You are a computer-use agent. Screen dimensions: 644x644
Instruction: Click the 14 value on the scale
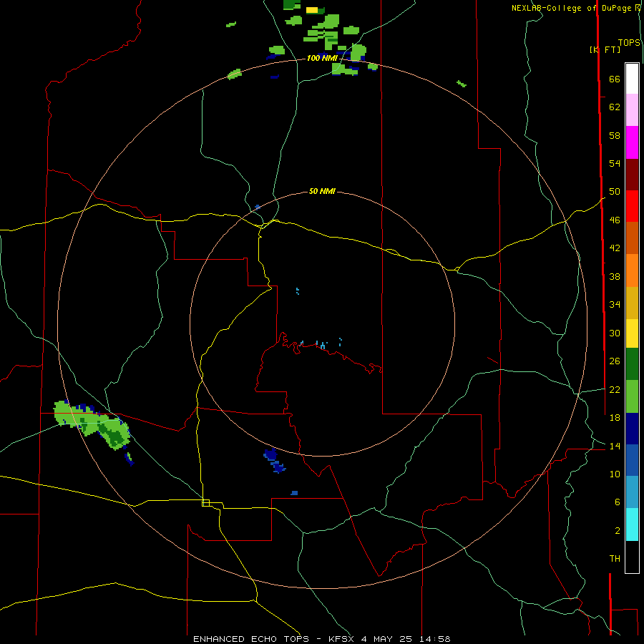615,446
